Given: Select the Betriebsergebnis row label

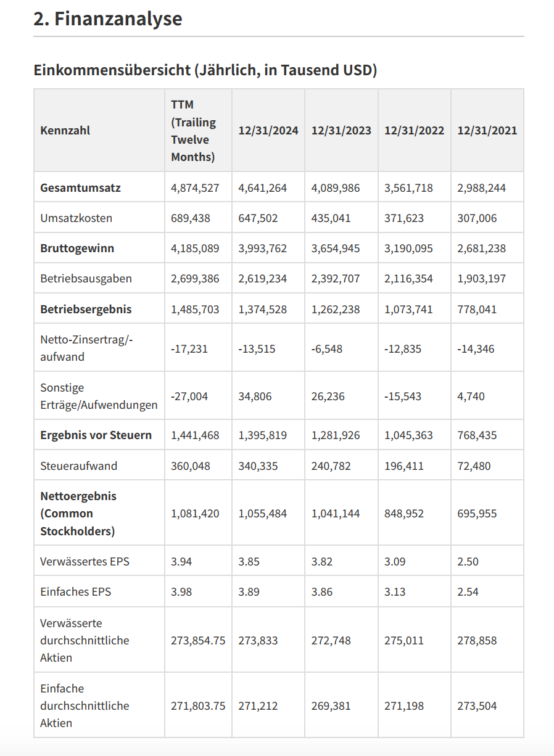Looking at the screenshot, I should coord(86,309).
